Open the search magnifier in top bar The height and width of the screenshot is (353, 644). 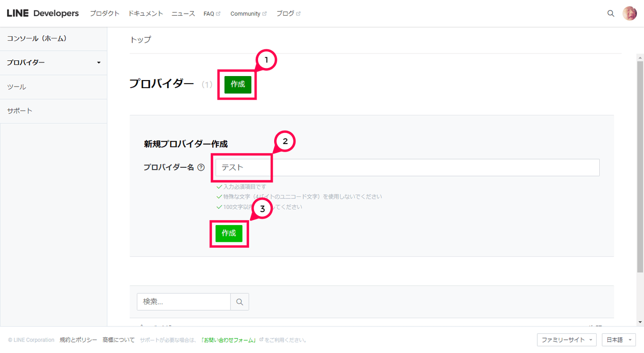[x=611, y=14]
